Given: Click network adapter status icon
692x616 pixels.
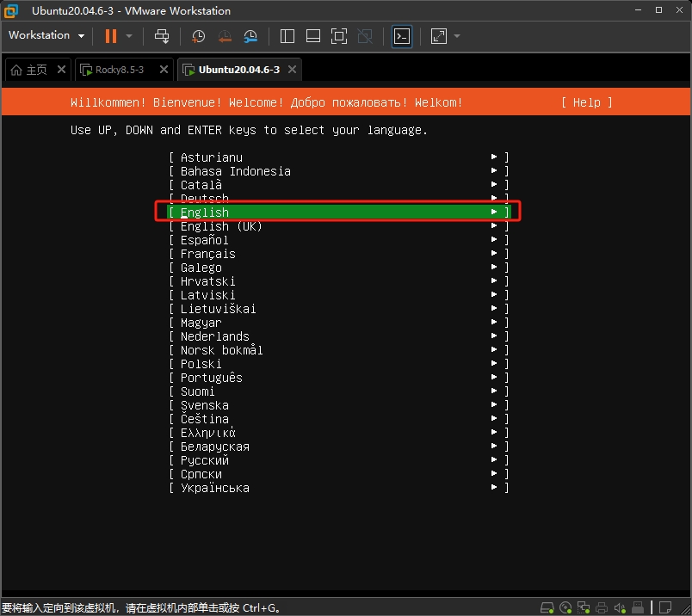Looking at the screenshot, I should click(x=584, y=608).
